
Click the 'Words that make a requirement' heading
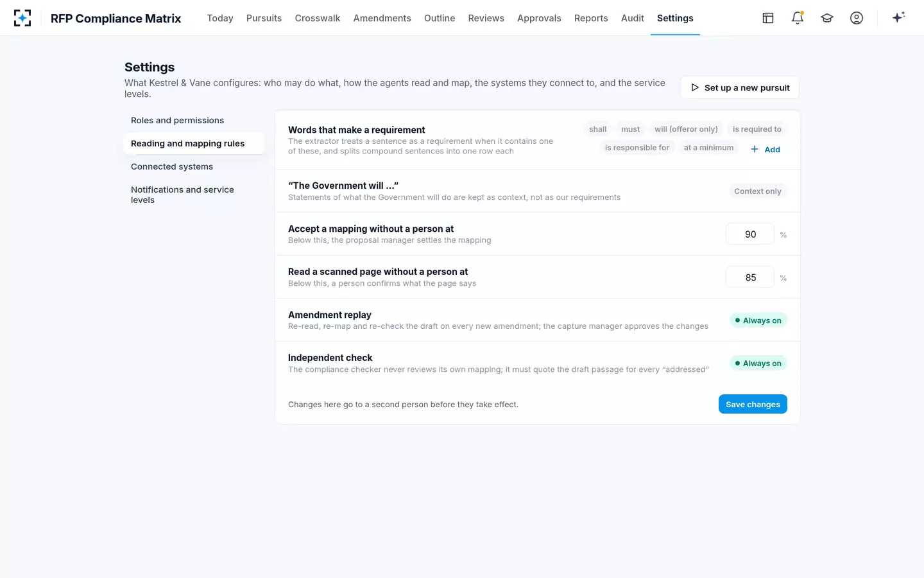pyautogui.click(x=357, y=130)
